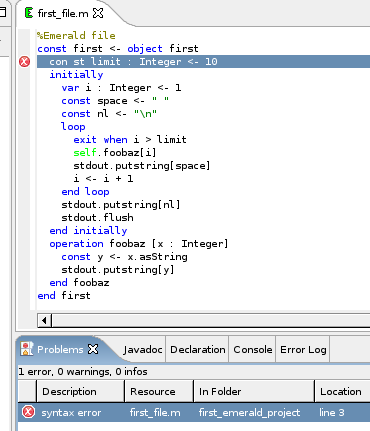Click the 'end first' line
Viewport: 370px width, 431px height.
coord(64,296)
